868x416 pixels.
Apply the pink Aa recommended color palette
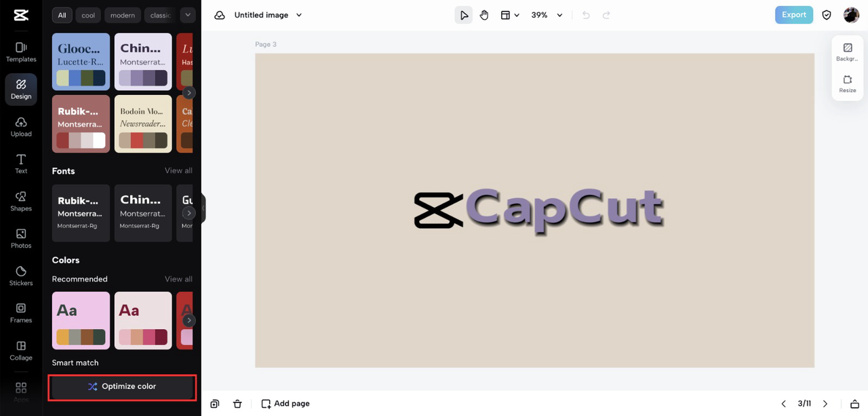(81, 320)
